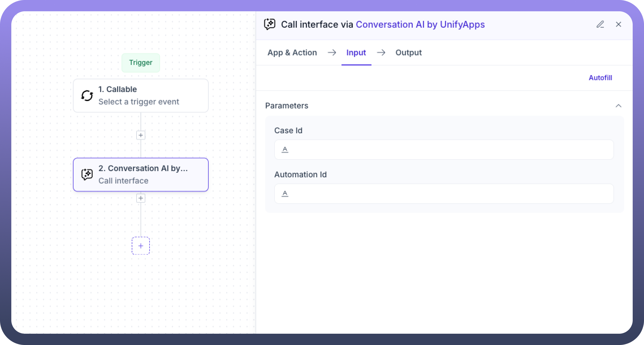Open the Output tab
This screenshot has width=644, height=345.
tap(408, 53)
